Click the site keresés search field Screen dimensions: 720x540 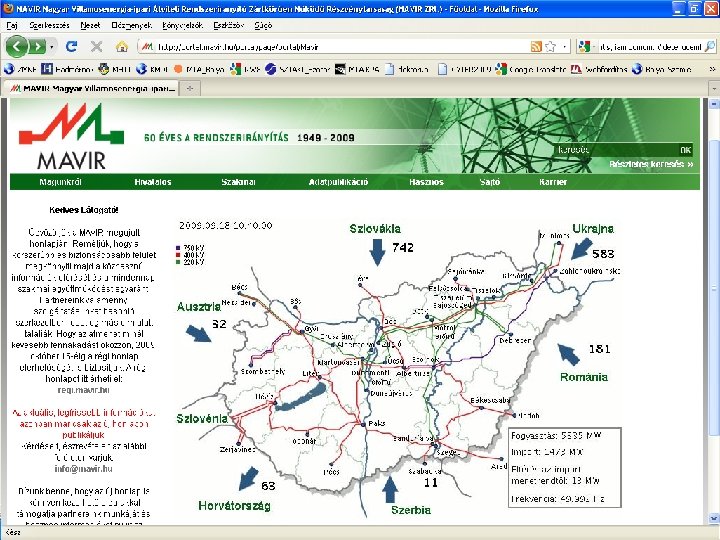click(x=615, y=150)
